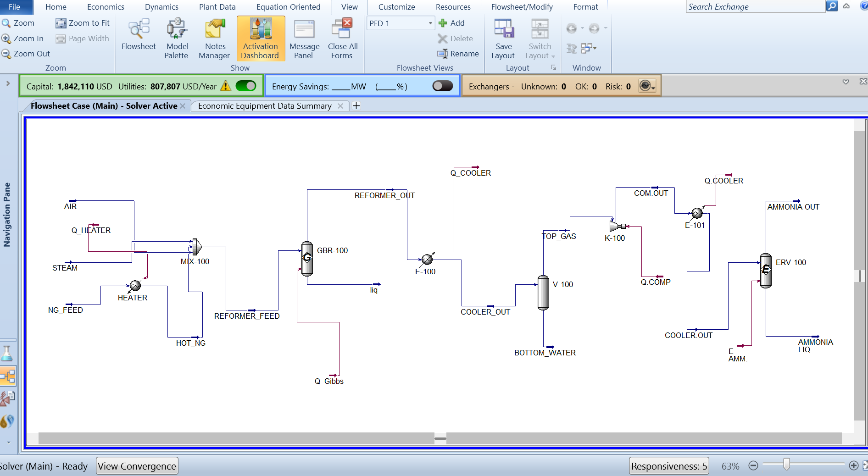Add a new tab with plus button
The image size is (868, 476).
click(356, 106)
